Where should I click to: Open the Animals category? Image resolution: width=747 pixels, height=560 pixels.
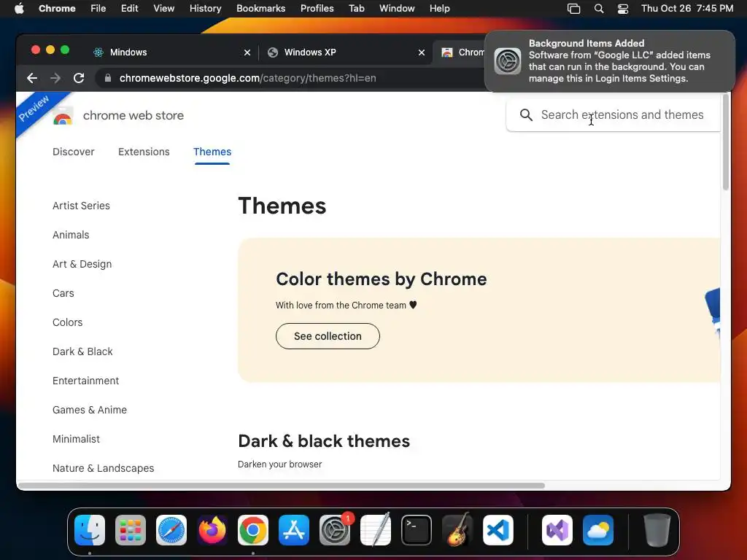click(71, 235)
